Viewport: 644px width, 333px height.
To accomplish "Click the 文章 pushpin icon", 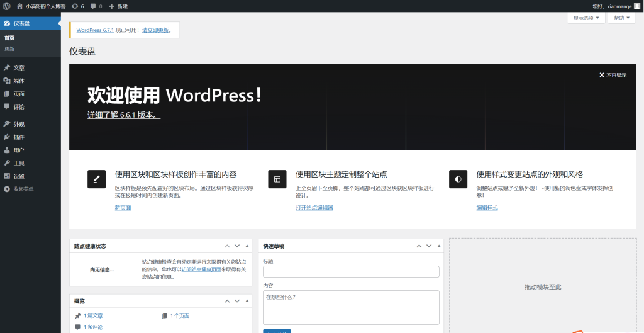I will tap(6, 67).
